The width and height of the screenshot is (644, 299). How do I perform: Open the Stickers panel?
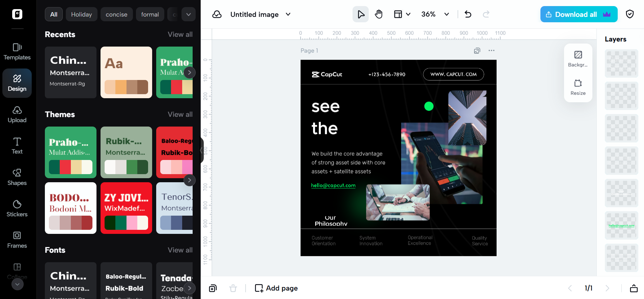[17, 208]
